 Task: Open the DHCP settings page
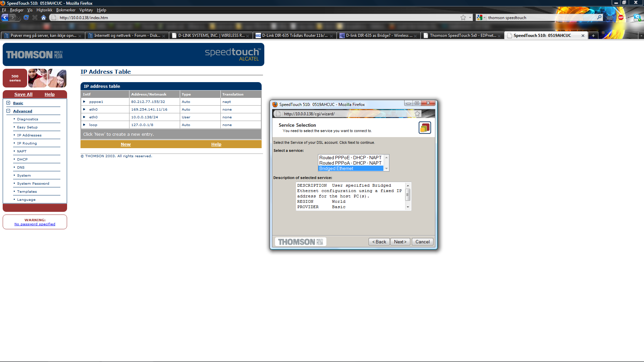(x=22, y=160)
